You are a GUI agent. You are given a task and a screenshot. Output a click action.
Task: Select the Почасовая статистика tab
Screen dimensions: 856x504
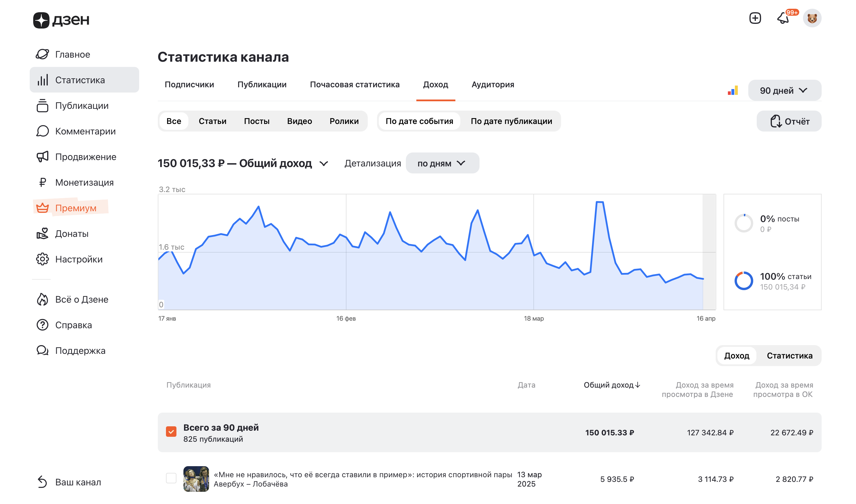pos(354,85)
